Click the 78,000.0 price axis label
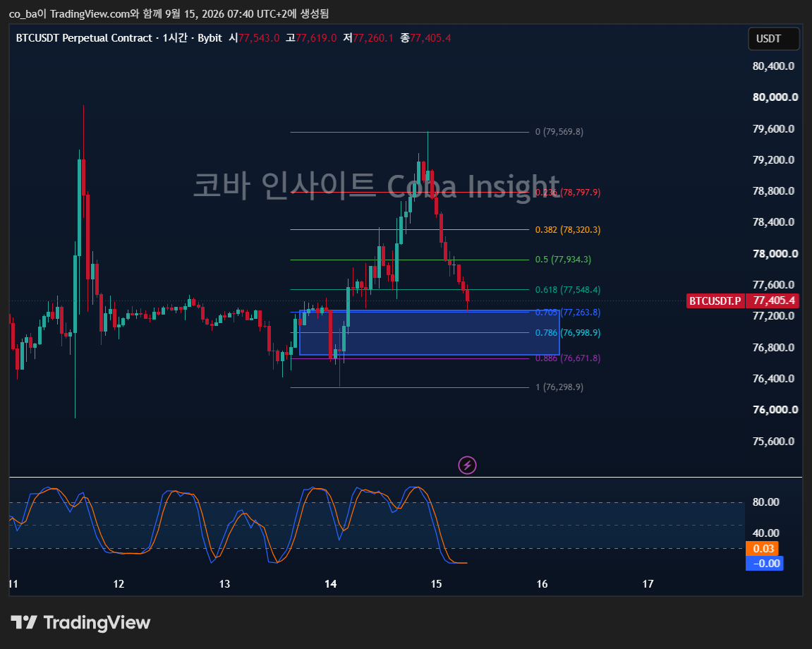Screen dimensions: 812x649 [775, 254]
